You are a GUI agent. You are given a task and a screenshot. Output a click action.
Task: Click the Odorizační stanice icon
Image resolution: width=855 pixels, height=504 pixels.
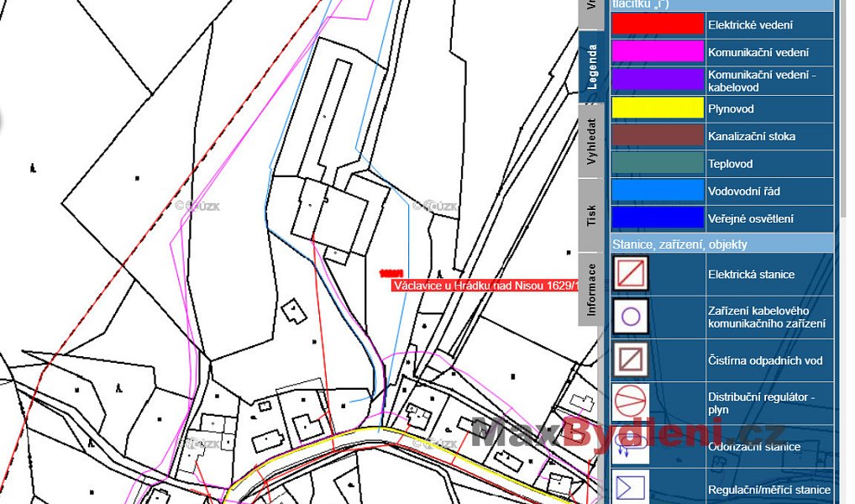point(631,446)
